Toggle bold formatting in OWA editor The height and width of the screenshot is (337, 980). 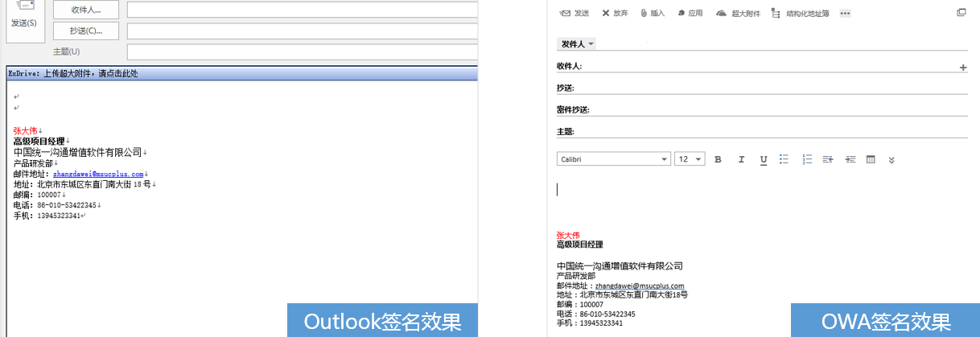718,159
